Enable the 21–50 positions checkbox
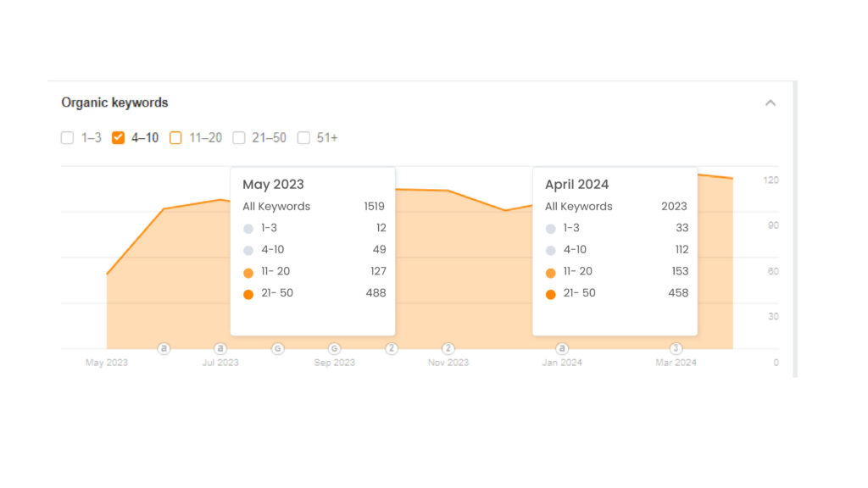Image resolution: width=868 pixels, height=488 pixels. coord(238,138)
